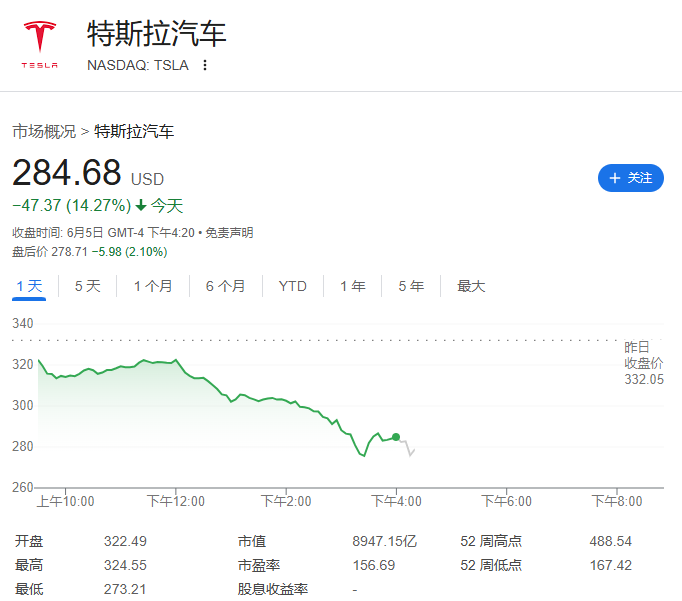Click the 免责声明 disclaimer link
The image size is (682, 601).
click(229, 233)
